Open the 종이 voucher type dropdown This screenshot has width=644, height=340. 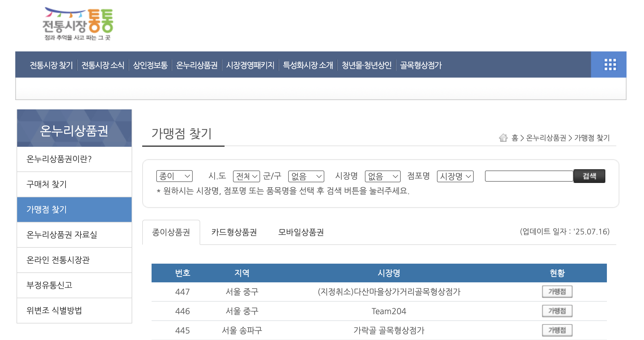[x=174, y=176]
